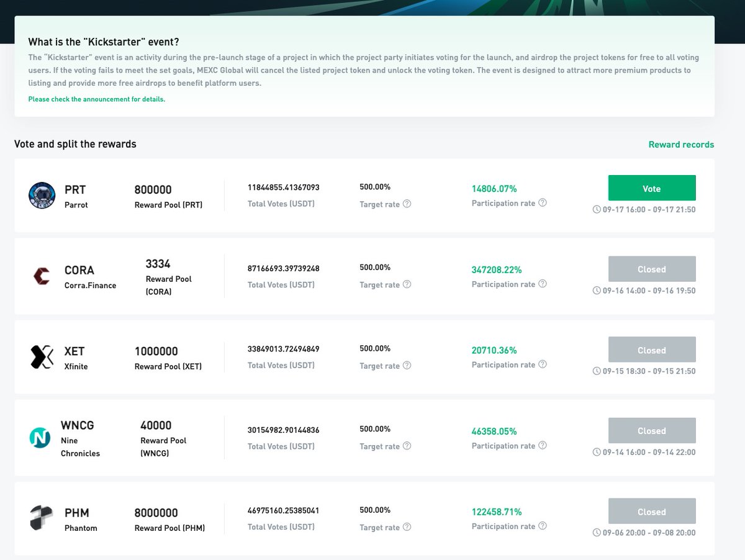Click clock icon beside XET voting time
745x560 pixels.
597,371
